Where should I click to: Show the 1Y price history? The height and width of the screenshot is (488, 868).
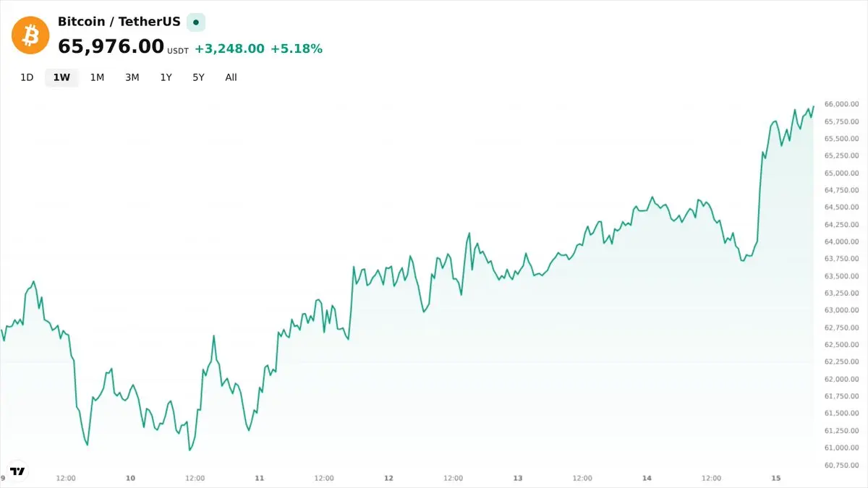pos(166,77)
